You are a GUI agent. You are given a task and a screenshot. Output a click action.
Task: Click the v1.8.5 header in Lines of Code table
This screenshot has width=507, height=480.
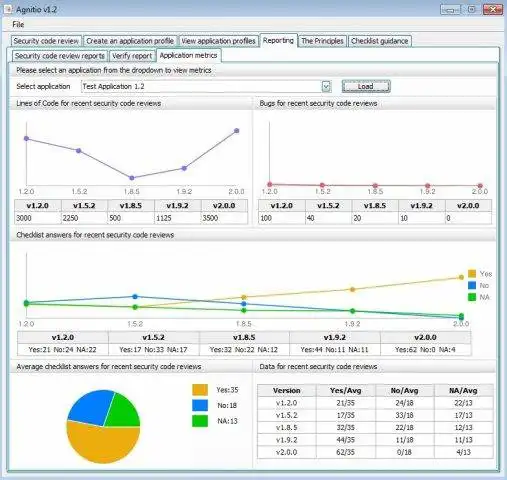[x=131, y=206]
